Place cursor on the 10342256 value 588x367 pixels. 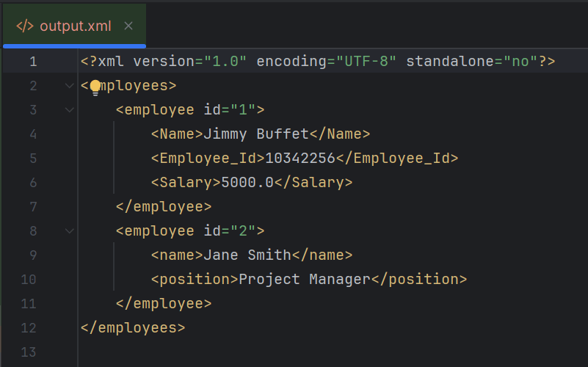[300, 159]
